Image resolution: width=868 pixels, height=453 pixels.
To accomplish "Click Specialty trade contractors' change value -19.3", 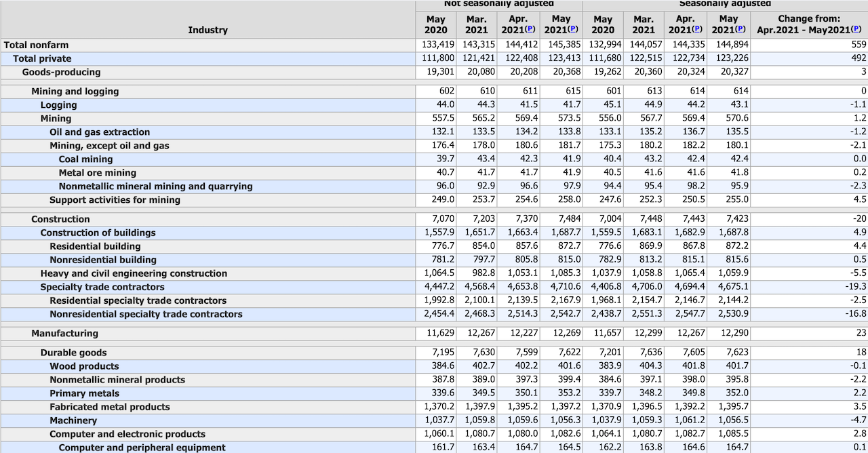I will [x=856, y=287].
